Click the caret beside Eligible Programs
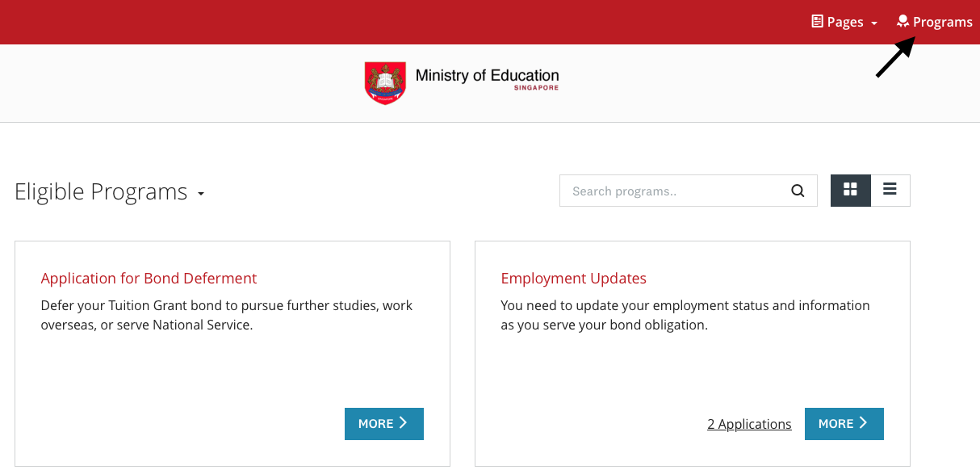Viewport: 980px width, 470px height. tap(201, 194)
